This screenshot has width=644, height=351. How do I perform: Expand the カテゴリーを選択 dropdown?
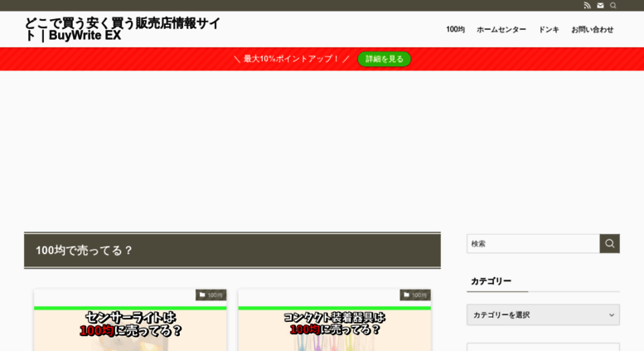(x=543, y=314)
